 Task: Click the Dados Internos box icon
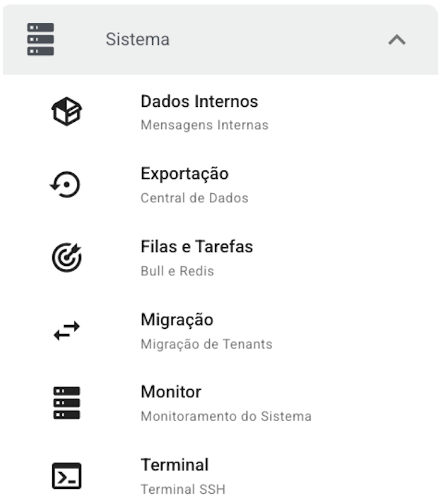[x=66, y=112]
